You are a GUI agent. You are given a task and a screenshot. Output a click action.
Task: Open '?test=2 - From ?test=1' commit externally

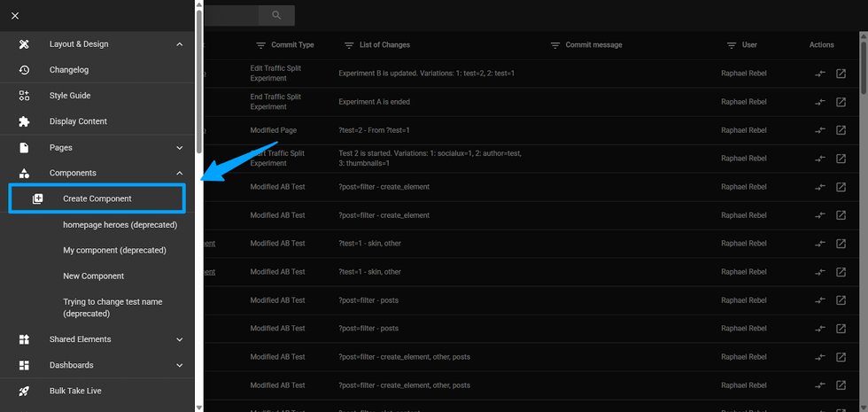tap(841, 130)
